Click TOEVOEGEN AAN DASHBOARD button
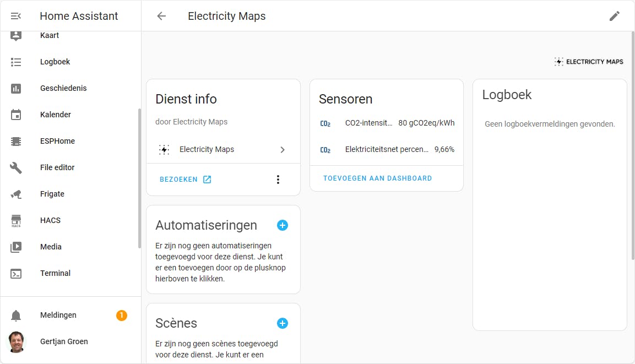This screenshot has height=364, width=635. [x=377, y=178]
